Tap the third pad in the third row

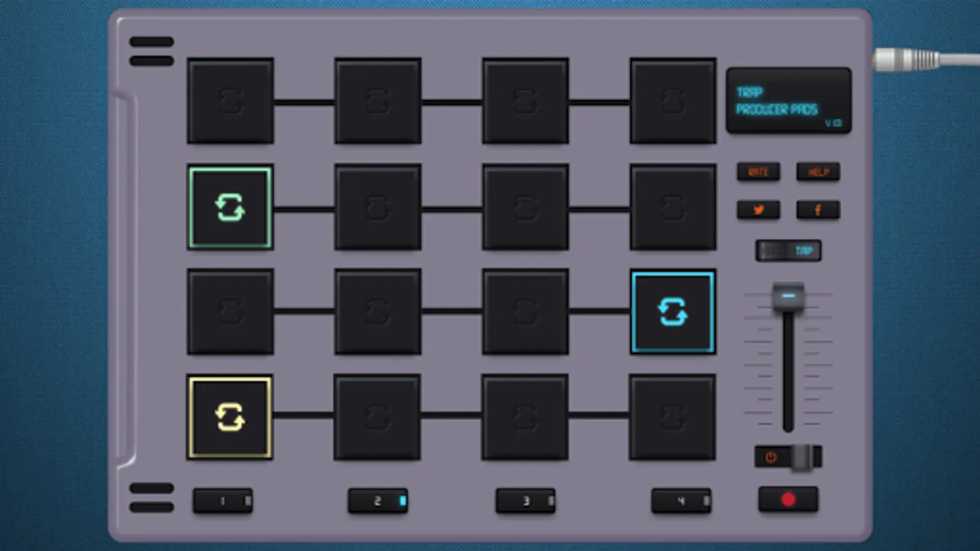click(x=526, y=312)
